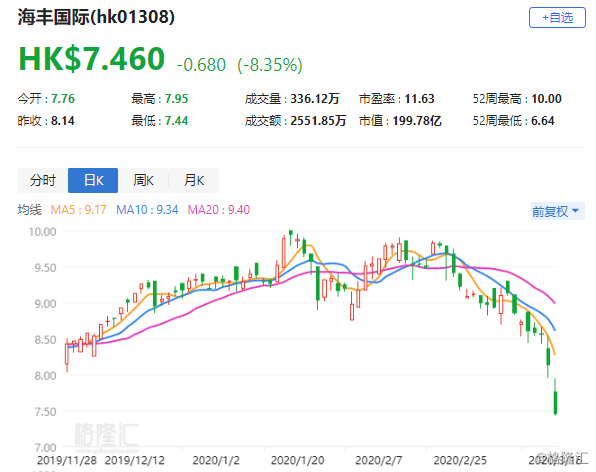Click the 2019/12/12 date axis label
The height and width of the screenshot is (472, 596).
[x=135, y=460]
